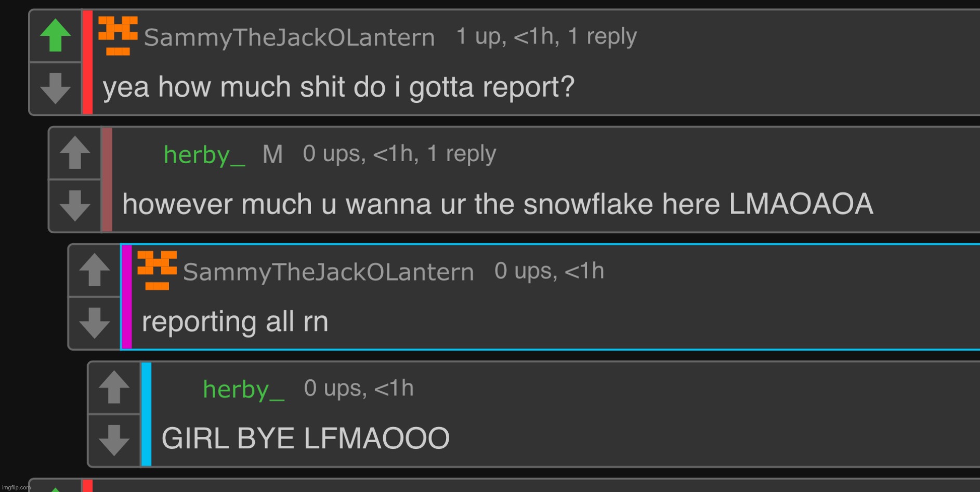Open SammyTheJackOLantern profile from the top comment
The height and width of the screenshot is (492, 980).
coord(289,37)
